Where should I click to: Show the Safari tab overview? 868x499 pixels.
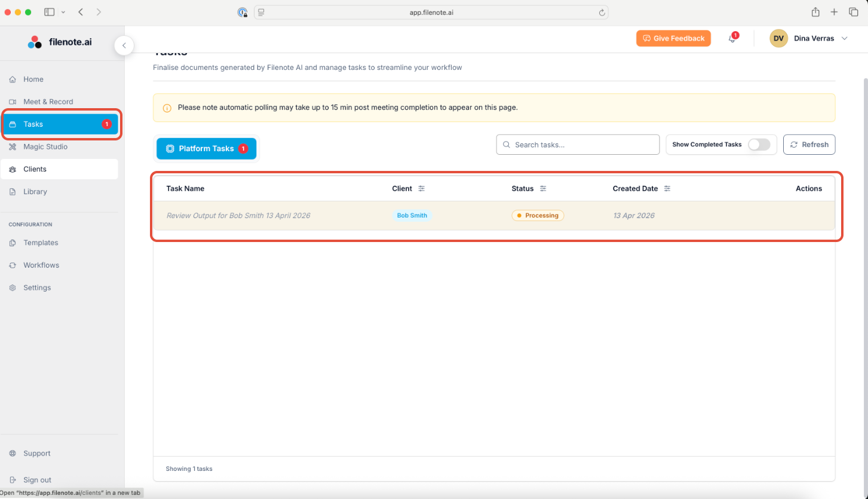point(853,12)
